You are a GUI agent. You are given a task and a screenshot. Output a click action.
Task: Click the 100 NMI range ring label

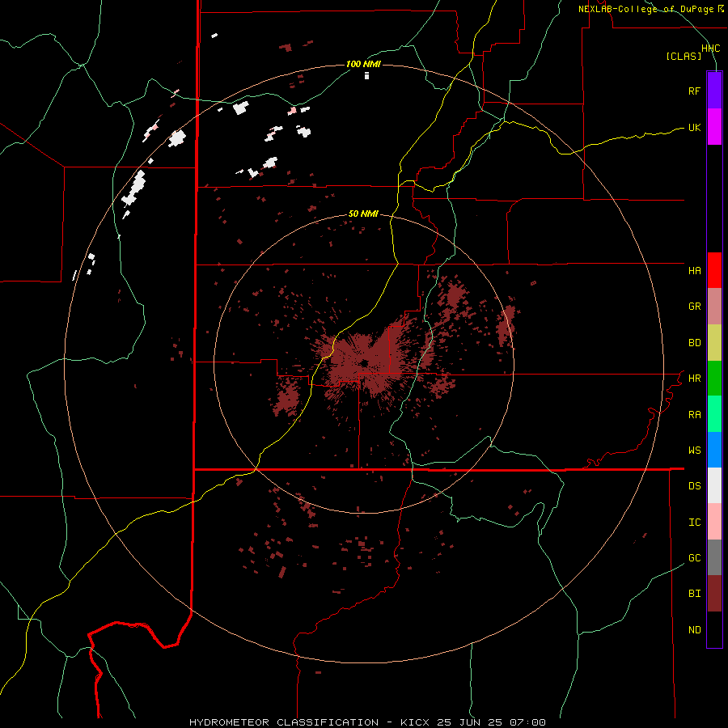pos(363,64)
